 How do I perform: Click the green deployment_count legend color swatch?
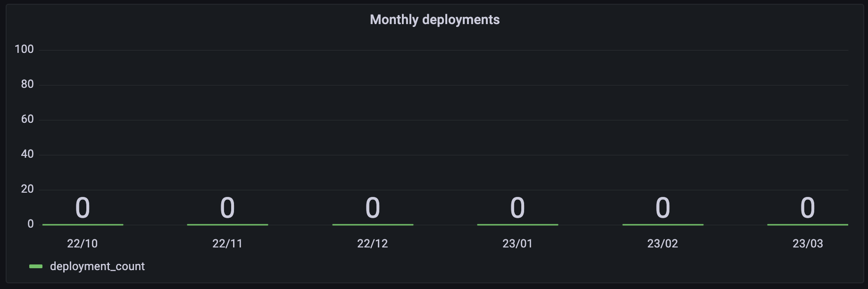(36, 267)
